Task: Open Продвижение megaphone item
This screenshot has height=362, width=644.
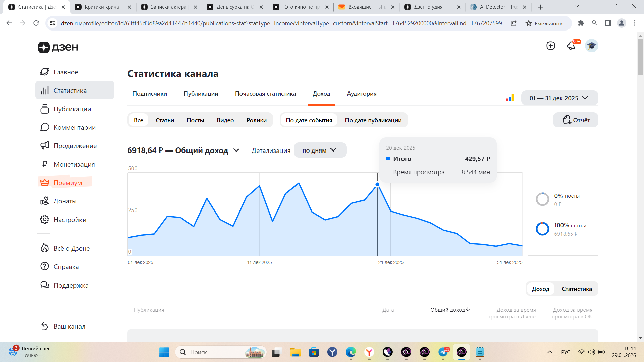Action: coord(75,146)
